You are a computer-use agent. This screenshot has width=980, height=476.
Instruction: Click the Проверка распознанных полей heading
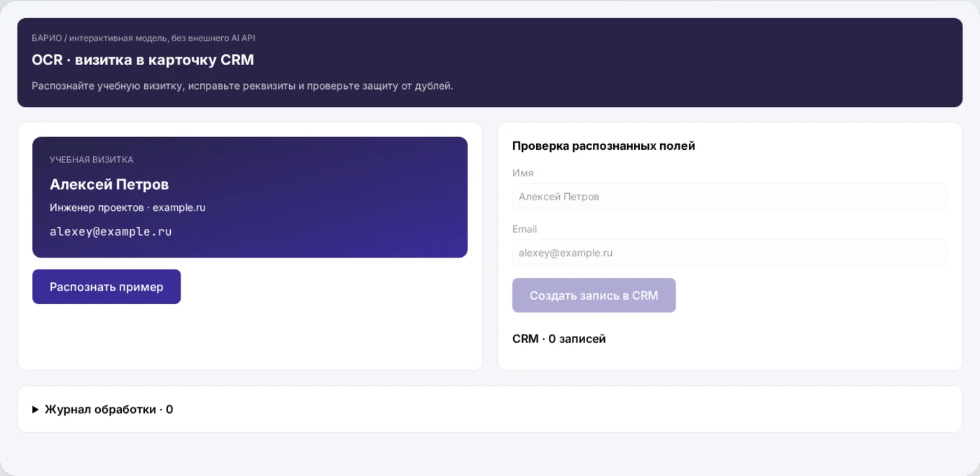[x=603, y=146]
